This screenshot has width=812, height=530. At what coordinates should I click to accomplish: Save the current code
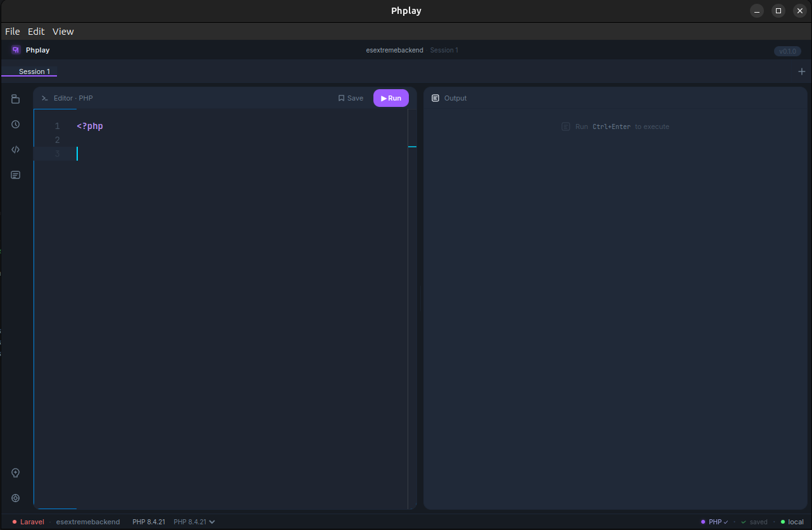pos(351,98)
